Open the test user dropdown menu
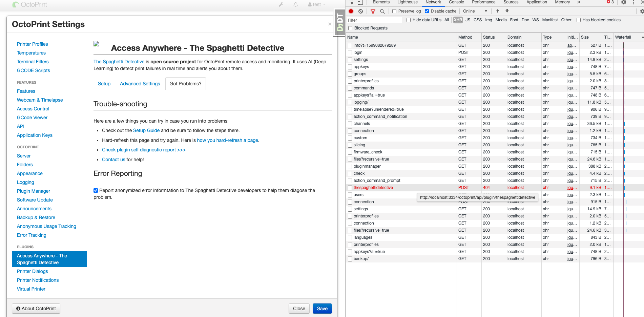644x317 pixels. (x=316, y=4)
